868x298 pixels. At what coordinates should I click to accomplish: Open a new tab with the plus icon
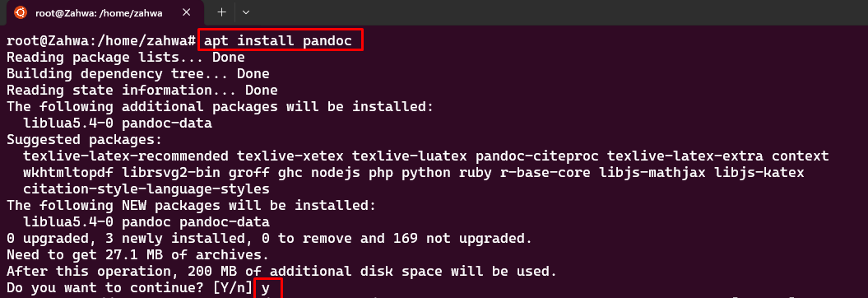click(x=221, y=12)
